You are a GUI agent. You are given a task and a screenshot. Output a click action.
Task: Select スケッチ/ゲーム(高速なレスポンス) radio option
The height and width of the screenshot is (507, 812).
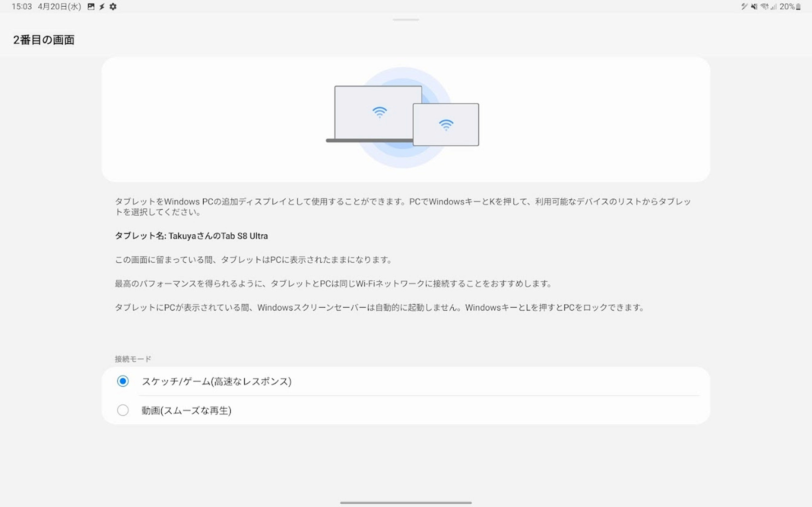[x=406, y=381]
